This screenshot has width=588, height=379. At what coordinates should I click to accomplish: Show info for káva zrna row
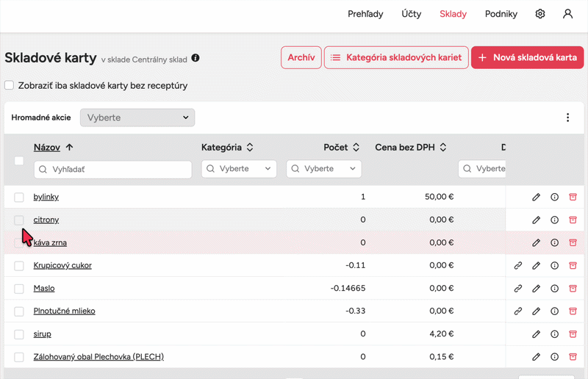(x=555, y=243)
